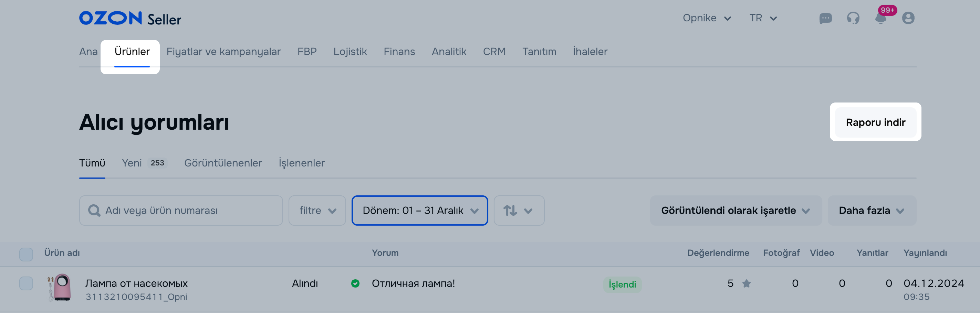The height and width of the screenshot is (313, 980).
Task: Click the OZON Seller logo
Action: (x=130, y=18)
